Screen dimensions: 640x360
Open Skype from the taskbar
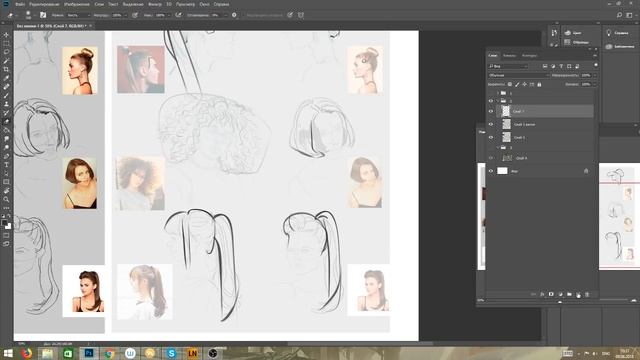[x=171, y=353]
